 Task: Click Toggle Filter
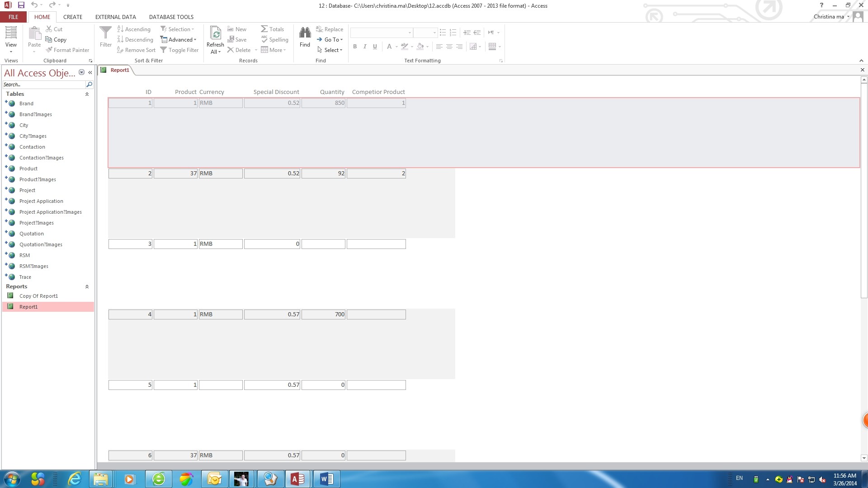(x=179, y=50)
